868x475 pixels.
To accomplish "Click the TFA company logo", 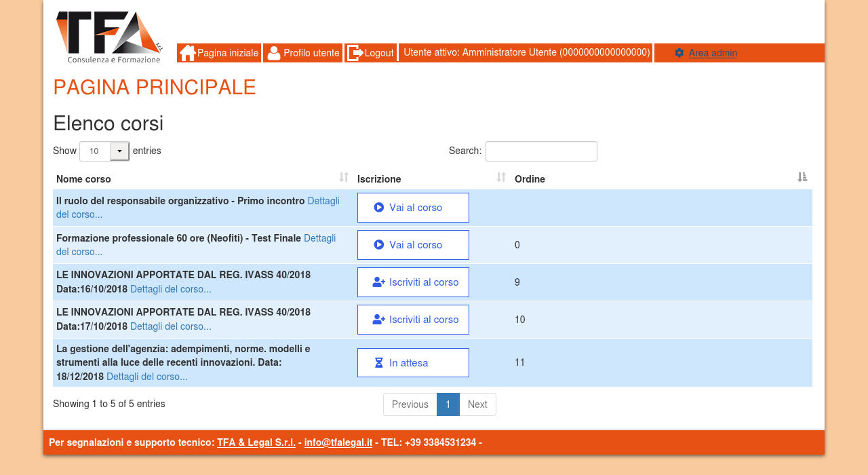I will click(109, 37).
